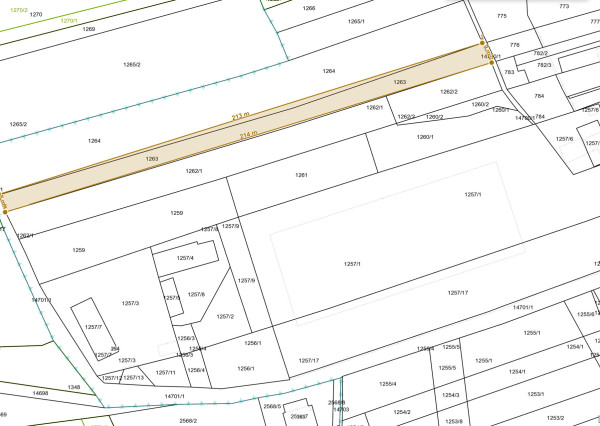Screen dimensions: 600x426
Task: Select parcel 1257/11
Action: (x=166, y=372)
